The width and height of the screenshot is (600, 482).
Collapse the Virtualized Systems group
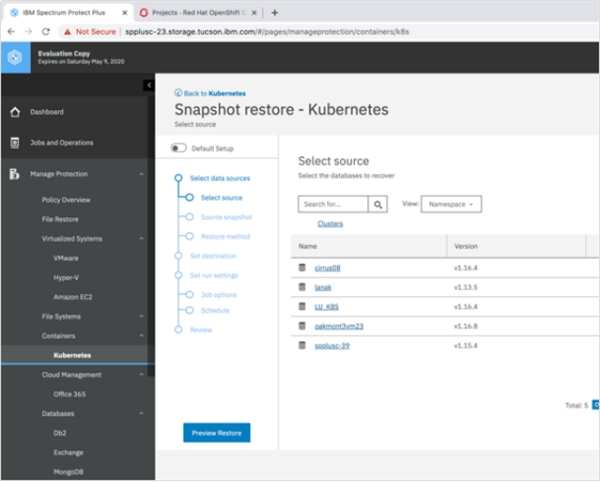tap(141, 239)
